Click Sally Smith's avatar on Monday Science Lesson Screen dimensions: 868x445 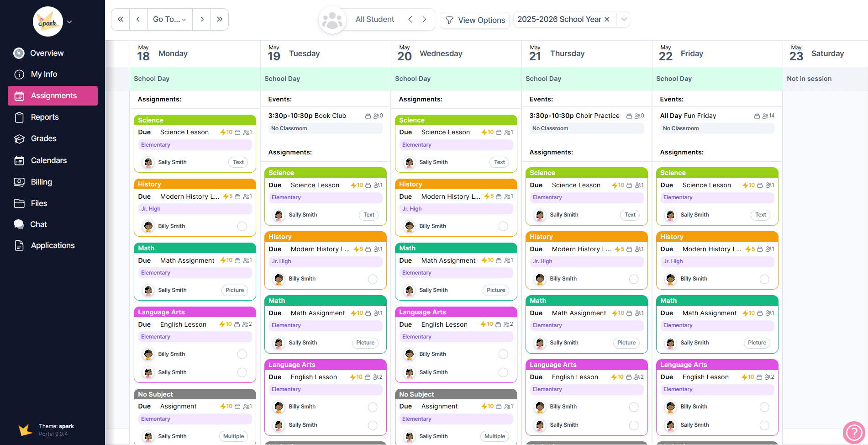coord(148,162)
